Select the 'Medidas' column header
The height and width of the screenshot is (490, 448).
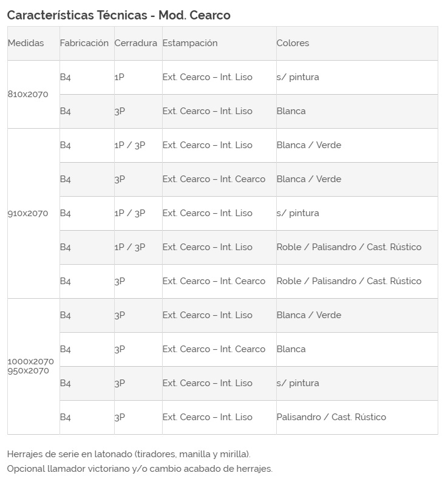[x=25, y=43]
